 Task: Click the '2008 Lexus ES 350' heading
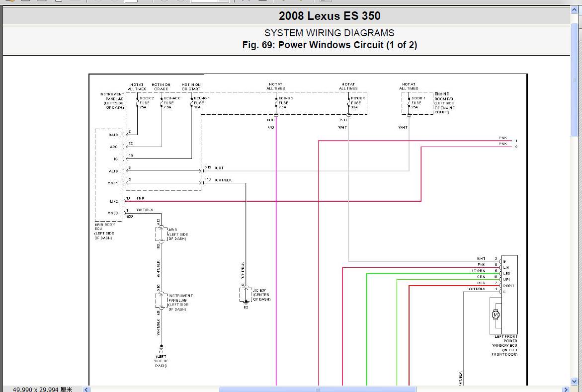pyautogui.click(x=329, y=16)
